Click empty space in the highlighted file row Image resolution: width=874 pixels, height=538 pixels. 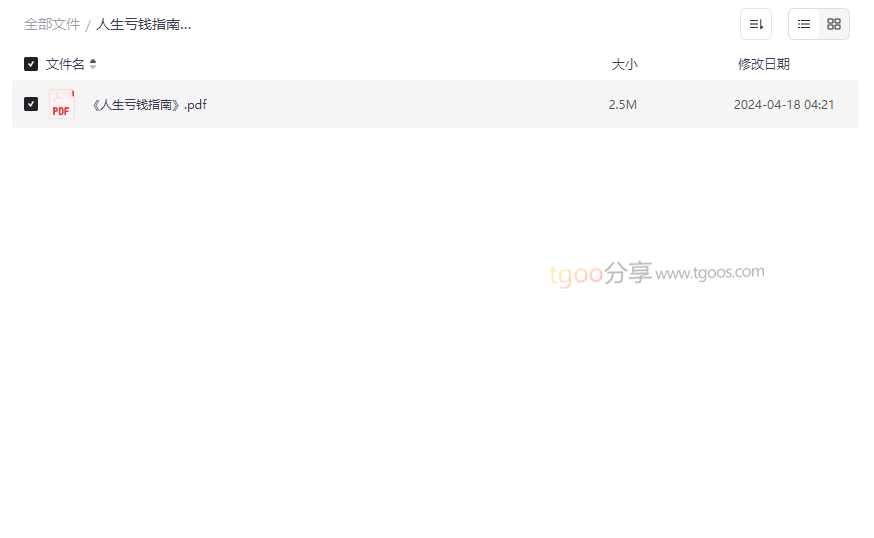coord(407,104)
